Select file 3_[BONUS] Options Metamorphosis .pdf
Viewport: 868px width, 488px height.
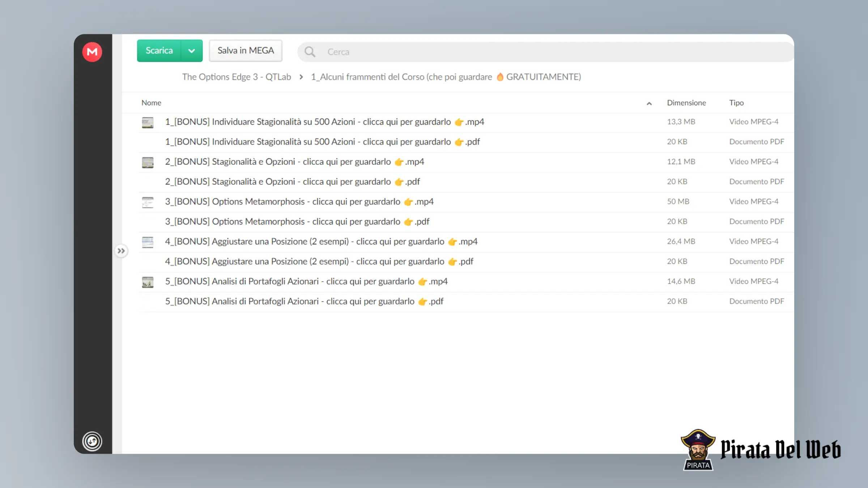[x=297, y=221]
